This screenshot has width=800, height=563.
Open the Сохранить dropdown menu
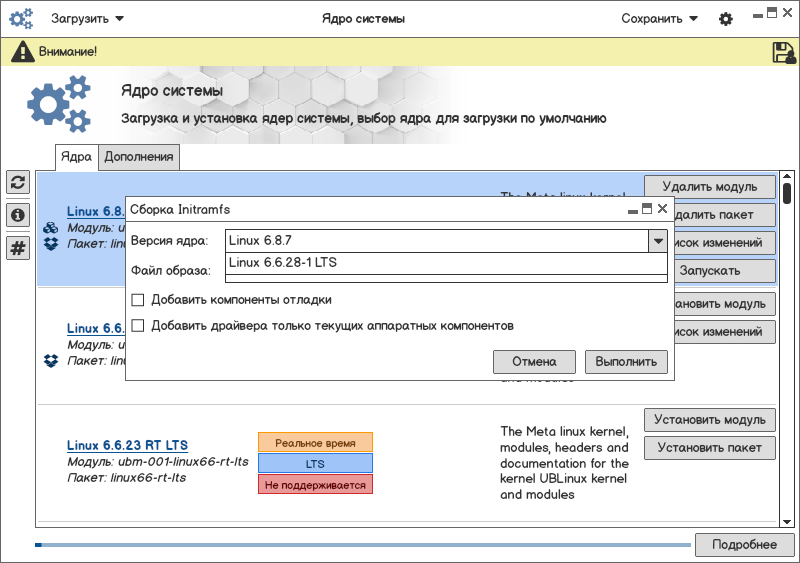click(x=659, y=19)
